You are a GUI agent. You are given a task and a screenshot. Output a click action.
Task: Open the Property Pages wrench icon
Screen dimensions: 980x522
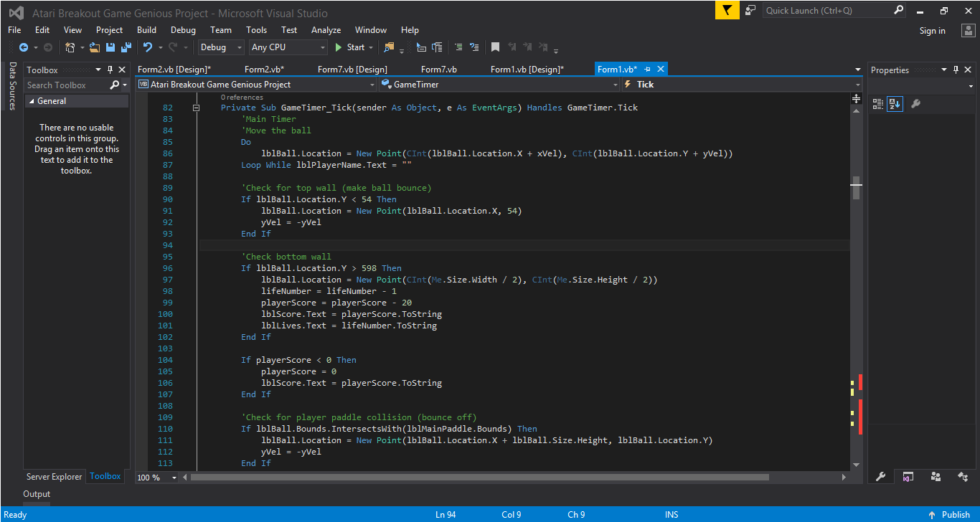point(915,104)
